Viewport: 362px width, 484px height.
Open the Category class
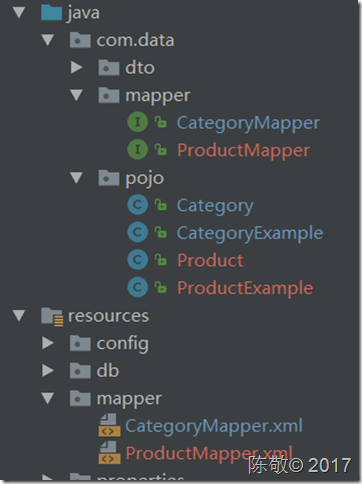(x=215, y=206)
